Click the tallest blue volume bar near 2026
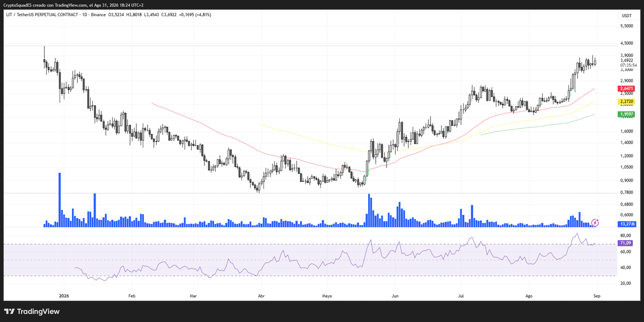The width and height of the screenshot is (644, 322). (60, 200)
